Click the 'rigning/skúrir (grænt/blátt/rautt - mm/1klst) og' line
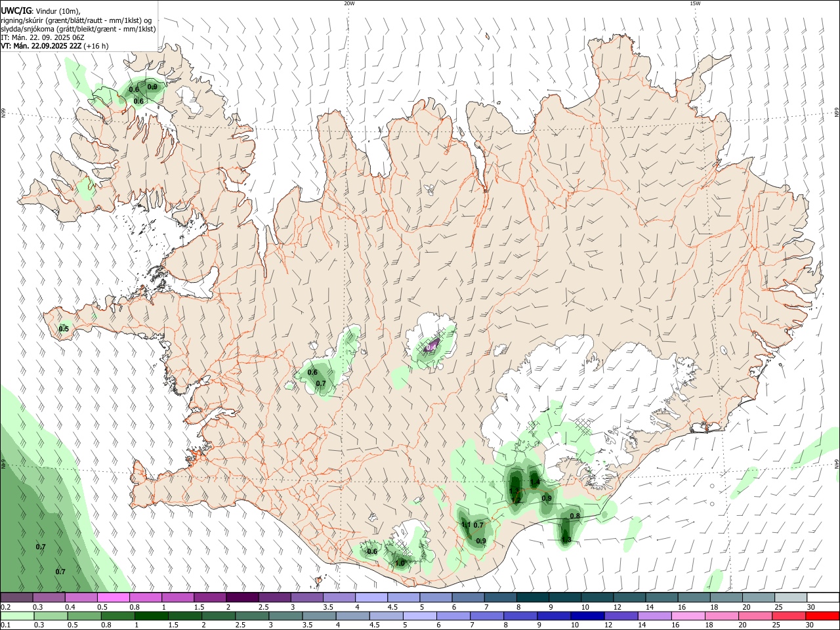 (x=77, y=20)
